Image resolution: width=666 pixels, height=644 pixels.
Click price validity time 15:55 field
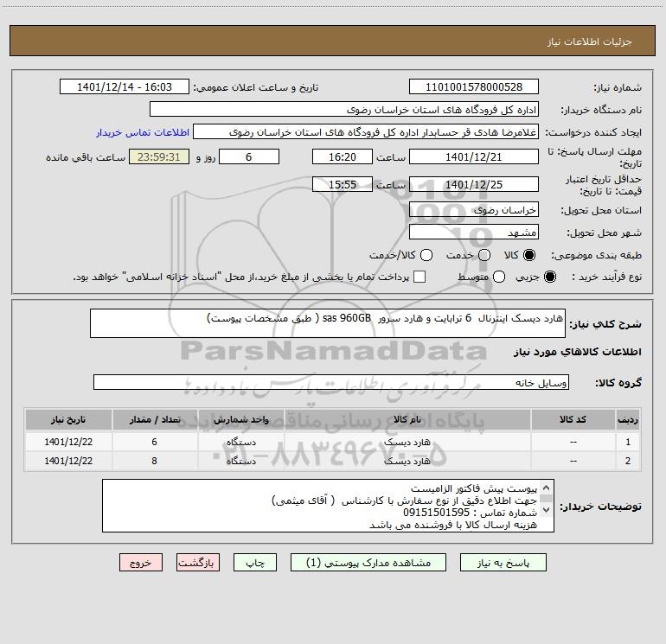tap(343, 184)
